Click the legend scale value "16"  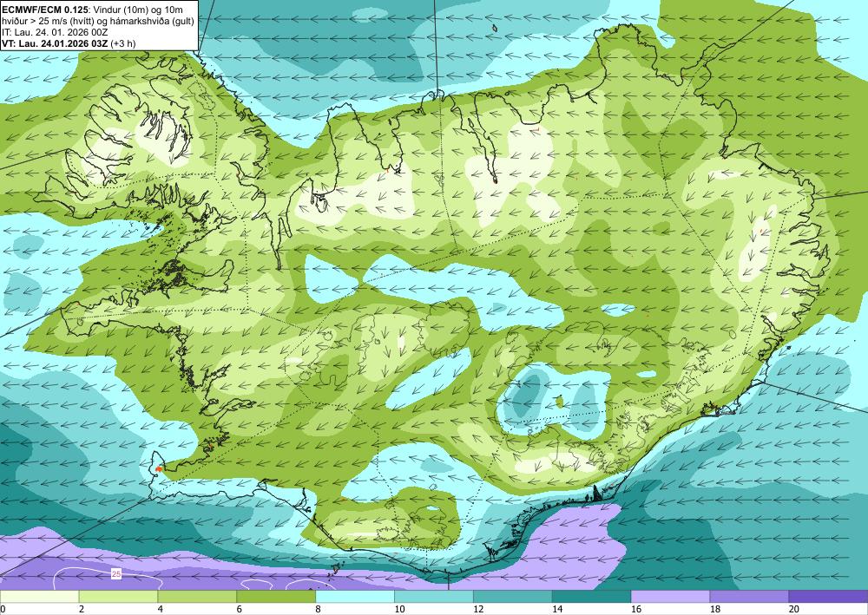pyautogui.click(x=636, y=610)
